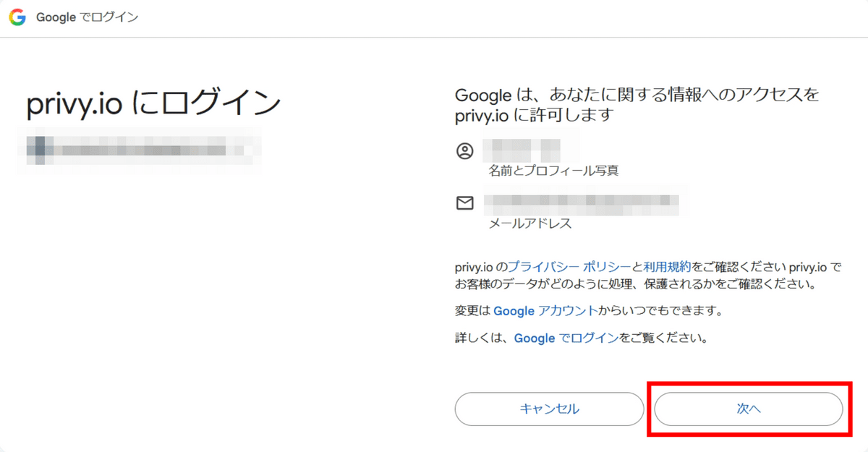Select the blurred account email under the heading
Image resolution: width=868 pixels, height=452 pixels.
[x=143, y=150]
